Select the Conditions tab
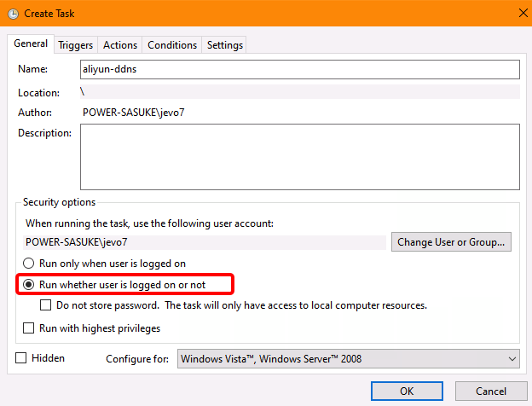 click(x=171, y=45)
